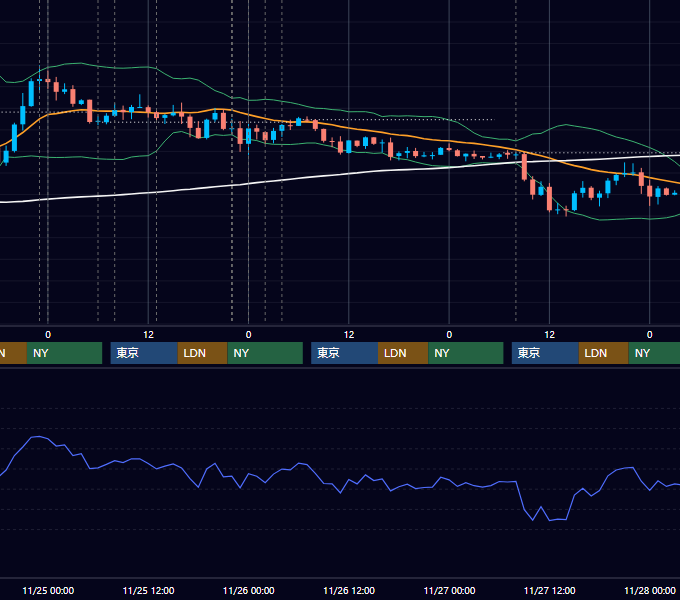Click the 11/27 12:00 date label

click(x=549, y=590)
